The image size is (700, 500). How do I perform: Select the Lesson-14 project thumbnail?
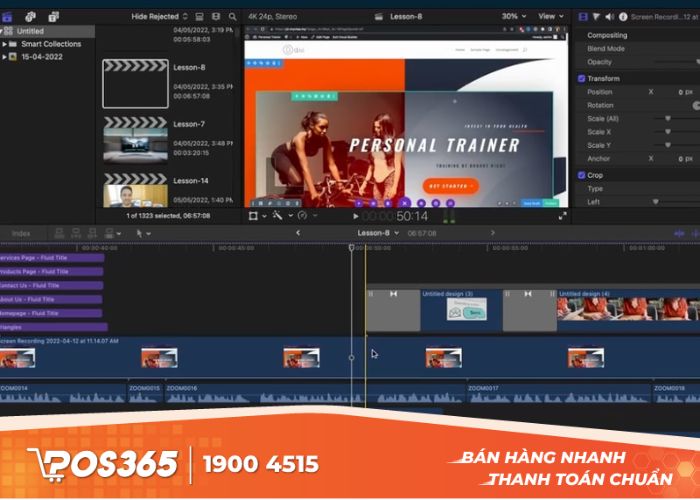coord(135,191)
